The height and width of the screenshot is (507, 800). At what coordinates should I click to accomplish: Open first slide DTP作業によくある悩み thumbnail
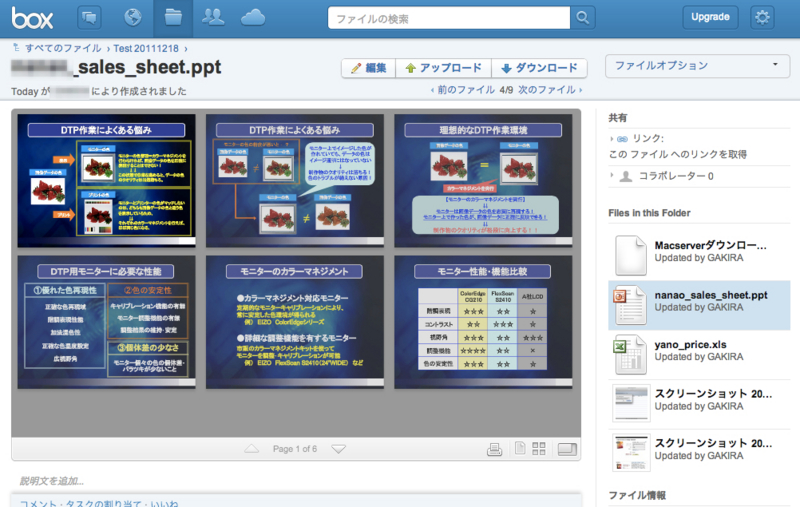pyautogui.click(x=107, y=181)
